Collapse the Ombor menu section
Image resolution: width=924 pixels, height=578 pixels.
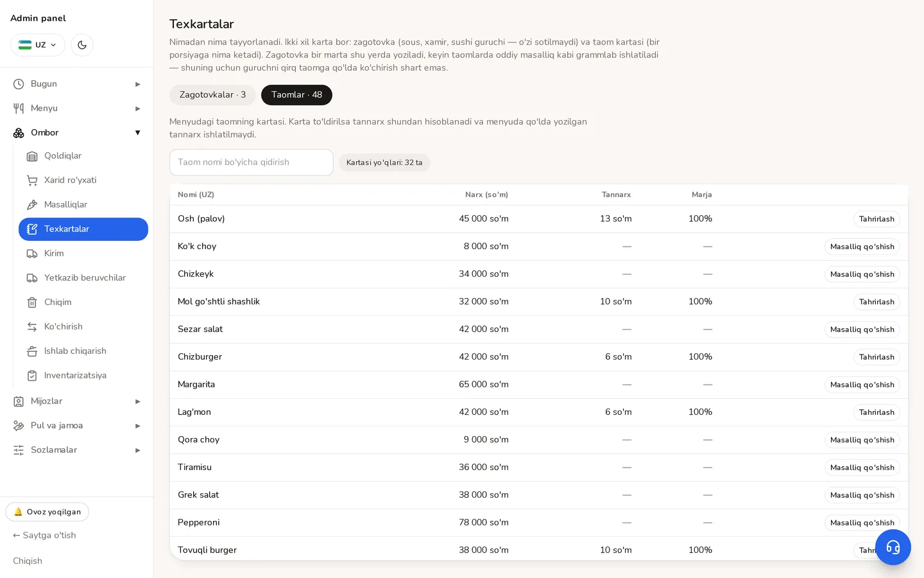(77, 133)
